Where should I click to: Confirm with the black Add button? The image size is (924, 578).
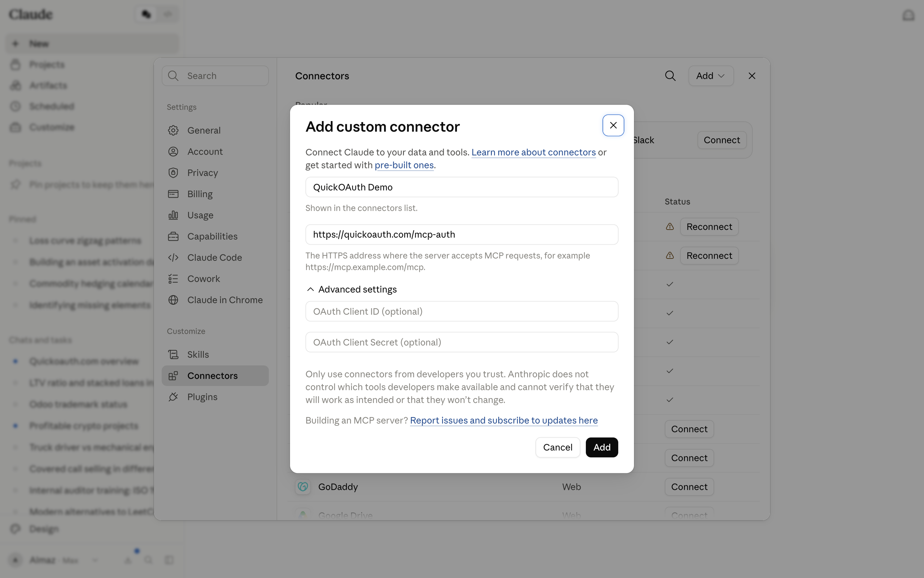pos(602,447)
